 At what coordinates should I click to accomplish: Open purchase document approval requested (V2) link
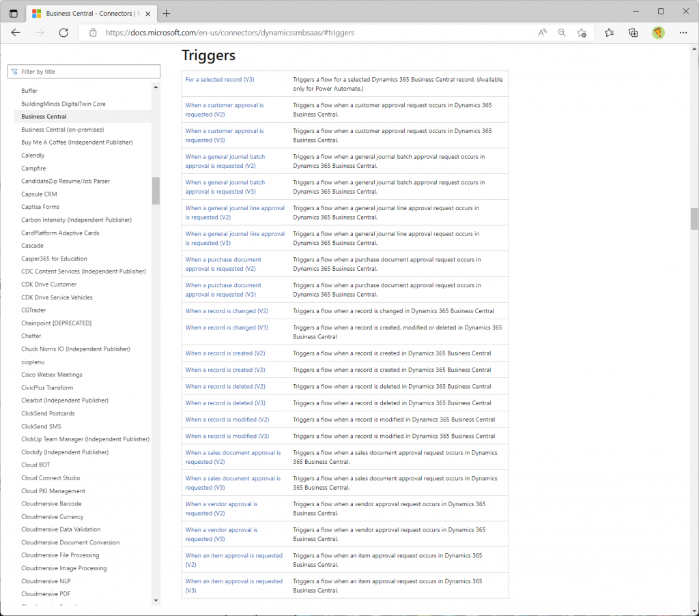point(223,264)
